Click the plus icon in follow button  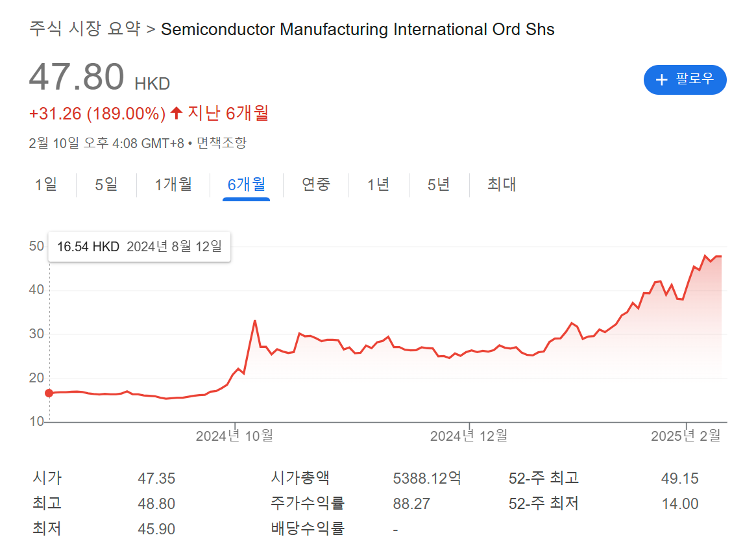pos(661,80)
